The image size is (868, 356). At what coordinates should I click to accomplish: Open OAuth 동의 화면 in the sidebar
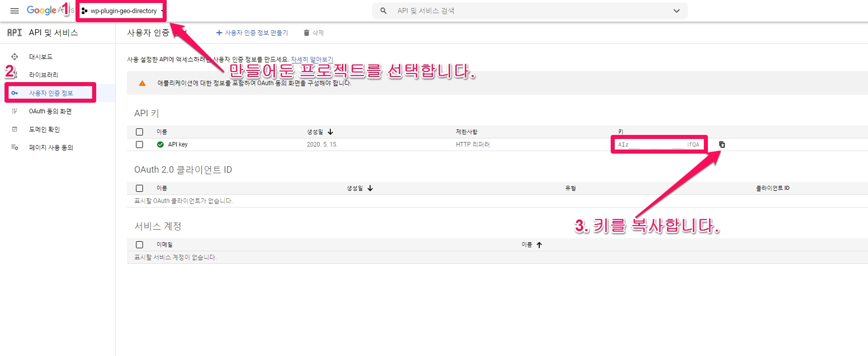[50, 111]
